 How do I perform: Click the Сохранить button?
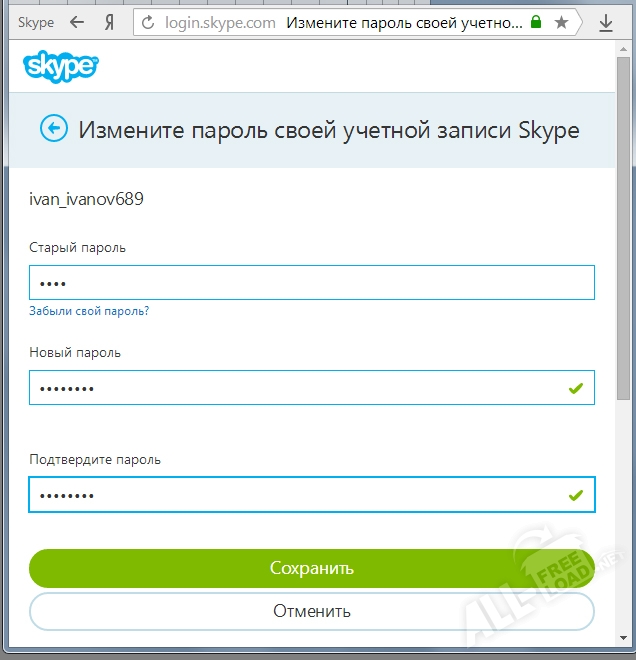point(312,568)
